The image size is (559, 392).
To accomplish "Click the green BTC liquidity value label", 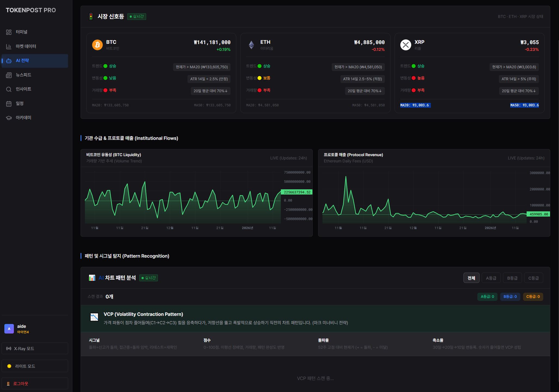I will (x=297, y=192).
